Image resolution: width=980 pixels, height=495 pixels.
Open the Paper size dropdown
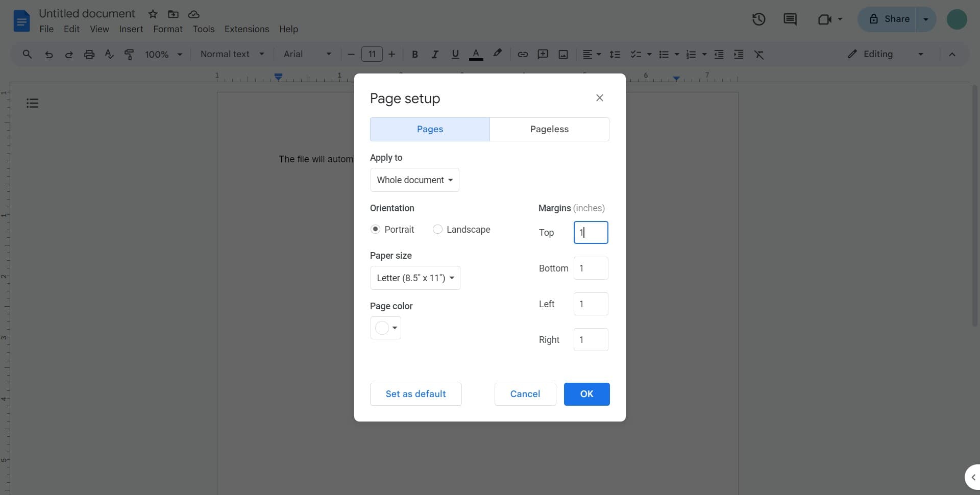click(414, 278)
